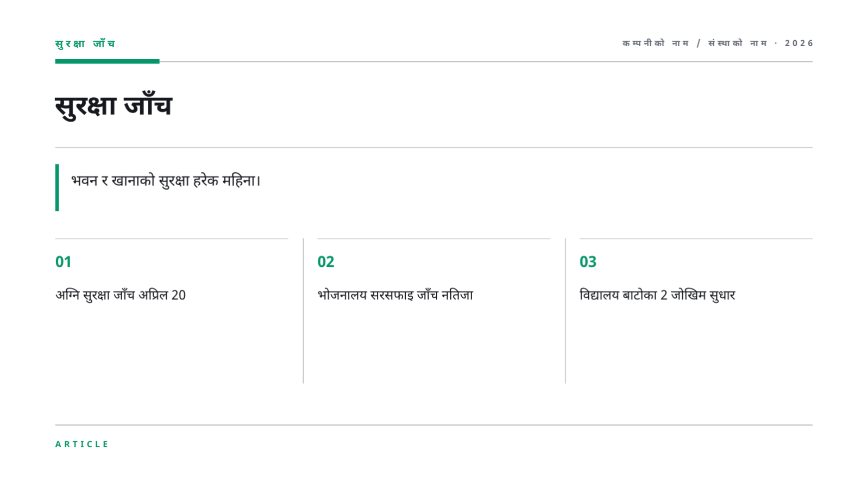
Task: Click संस्थाको नाम in the top-right header
Action: (737, 43)
